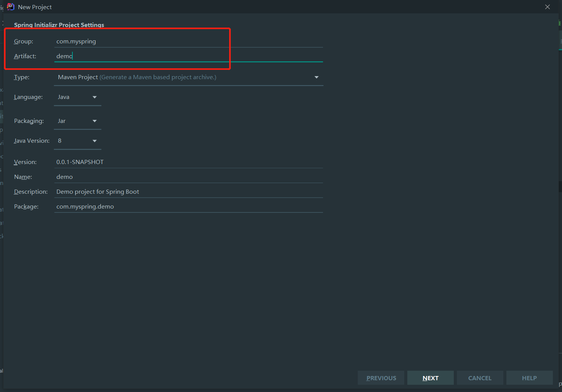The height and width of the screenshot is (392, 562).
Task: Click the Description label
Action: point(31,191)
